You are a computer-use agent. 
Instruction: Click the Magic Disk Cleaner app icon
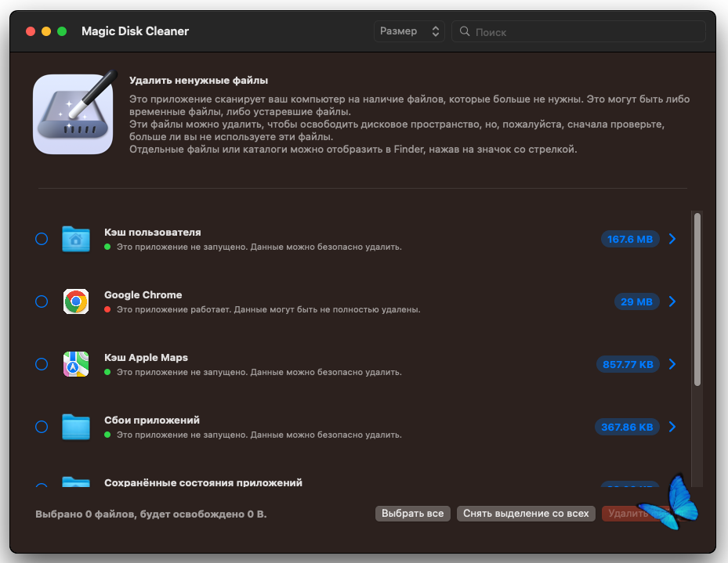click(73, 114)
